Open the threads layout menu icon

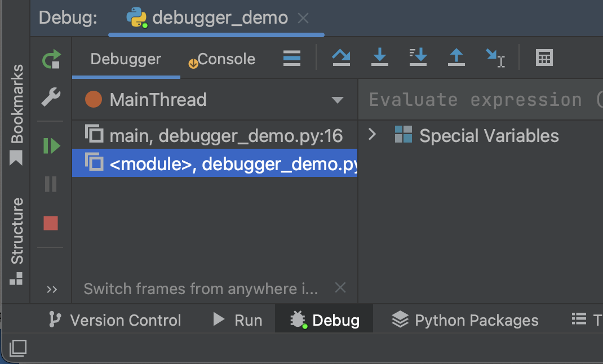[291, 58]
